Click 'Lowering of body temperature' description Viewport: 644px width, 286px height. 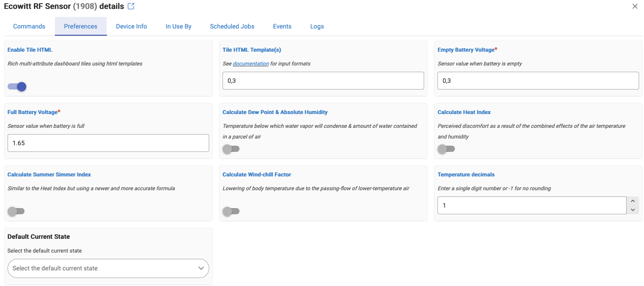[316, 188]
